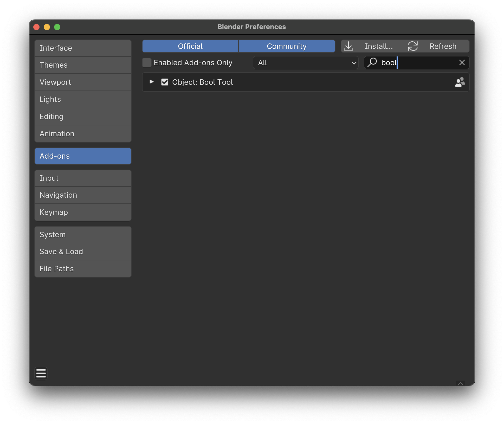This screenshot has width=504, height=424.
Task: Go to Animation preferences
Action: click(83, 134)
